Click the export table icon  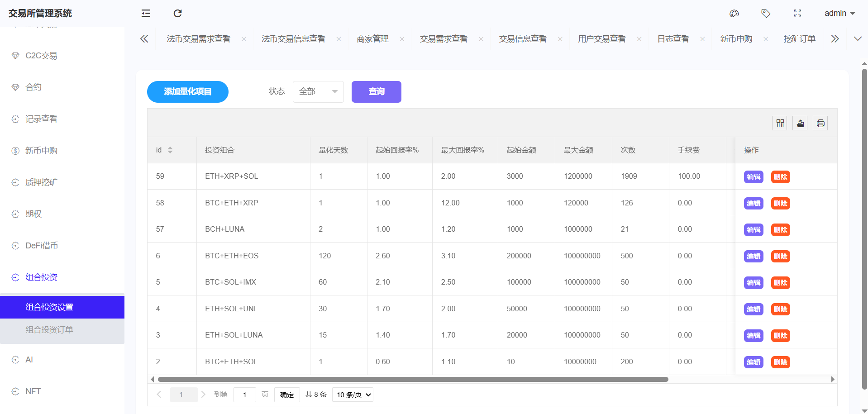point(800,123)
